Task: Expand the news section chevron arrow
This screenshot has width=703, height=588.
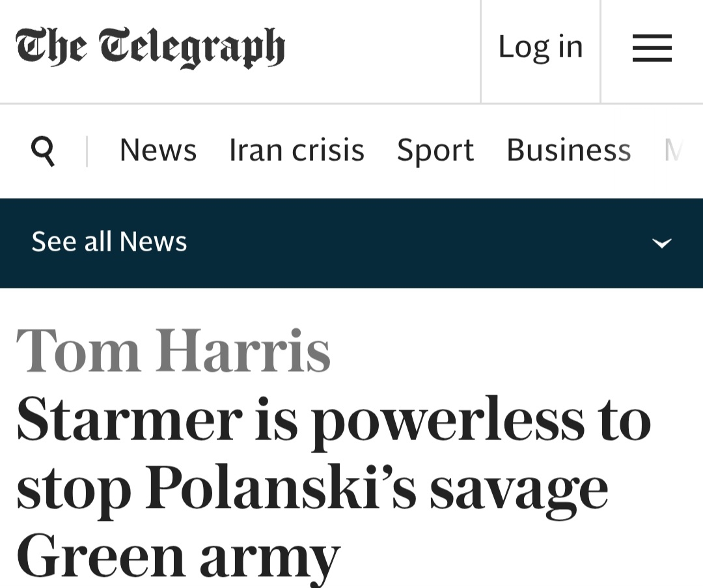Action: (661, 244)
